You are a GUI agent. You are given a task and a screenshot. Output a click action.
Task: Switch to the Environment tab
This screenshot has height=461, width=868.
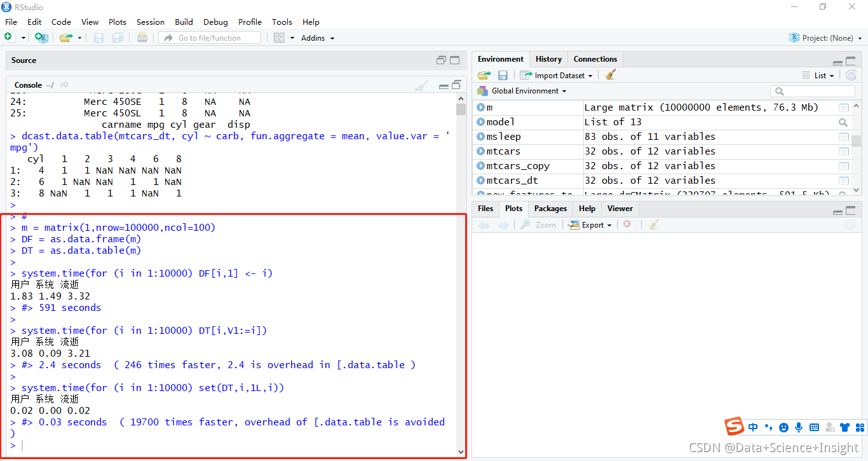tap(501, 59)
